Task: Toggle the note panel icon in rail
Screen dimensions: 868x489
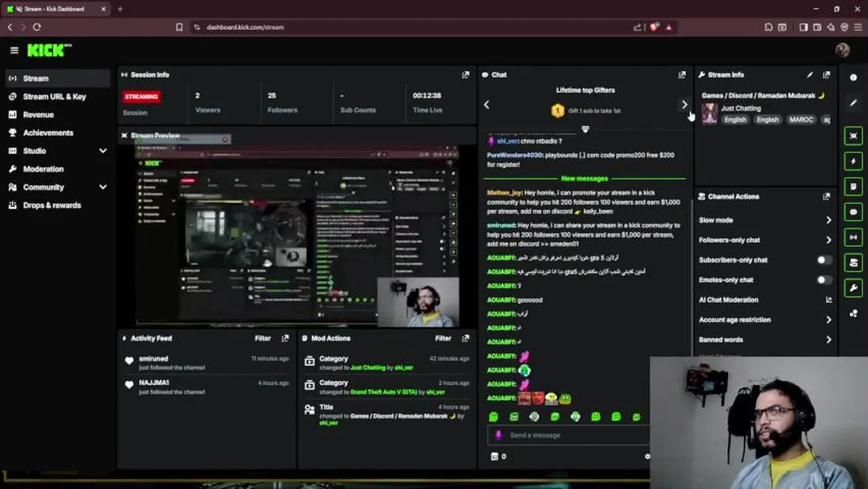Action: [854, 186]
